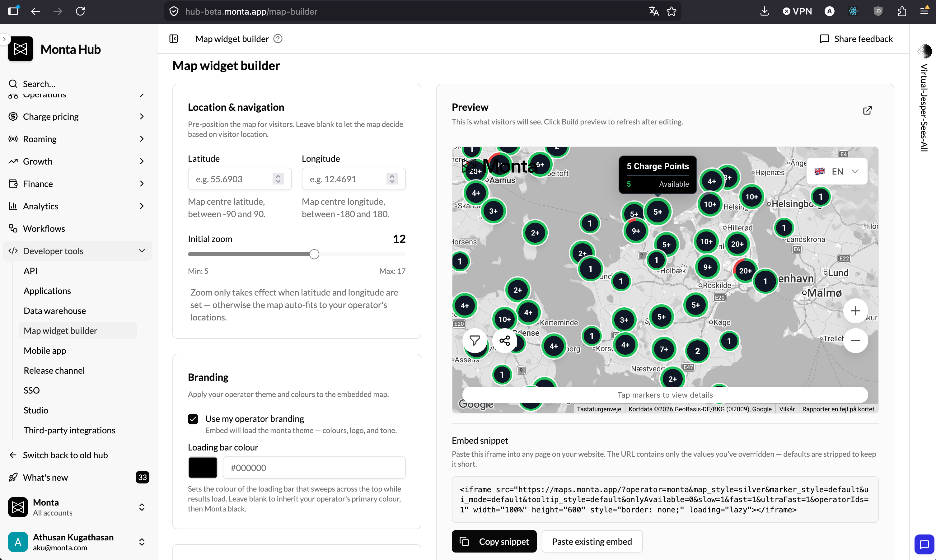Click the Copy snippet button

coord(494,542)
